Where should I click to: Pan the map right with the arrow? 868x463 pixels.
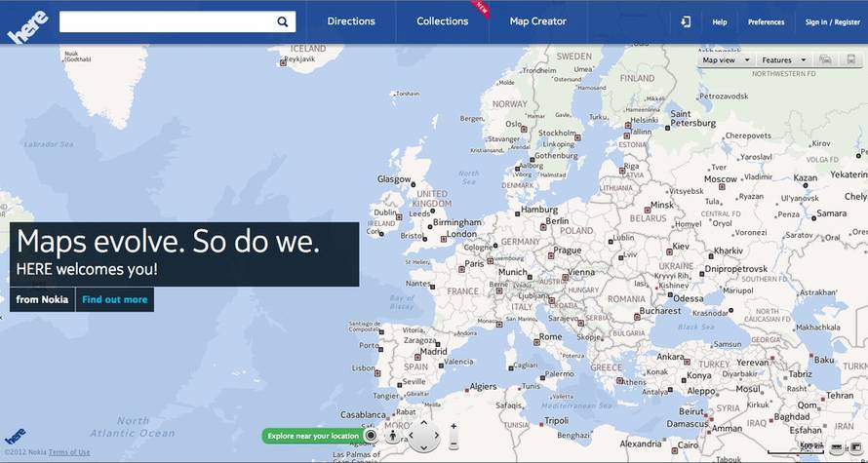(437, 437)
